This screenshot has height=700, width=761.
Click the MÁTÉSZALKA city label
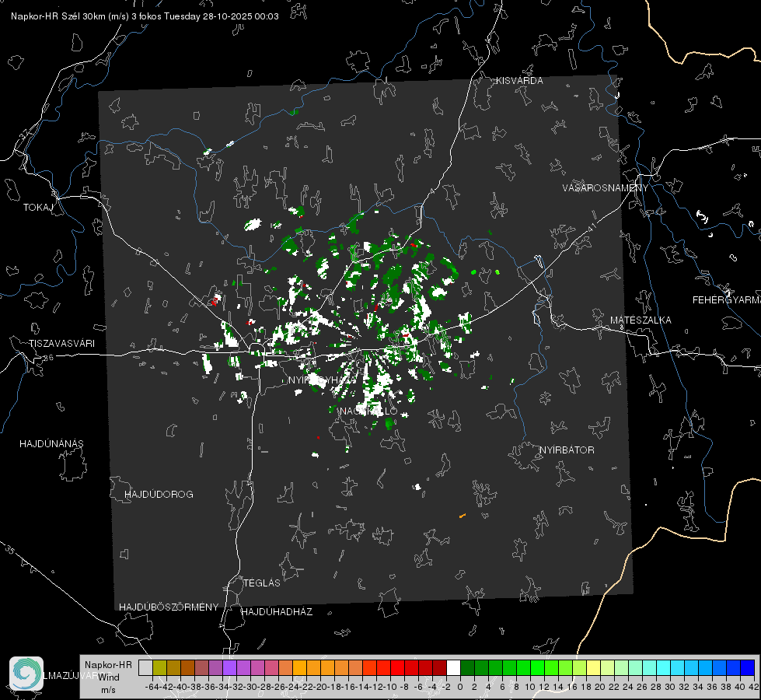641,320
